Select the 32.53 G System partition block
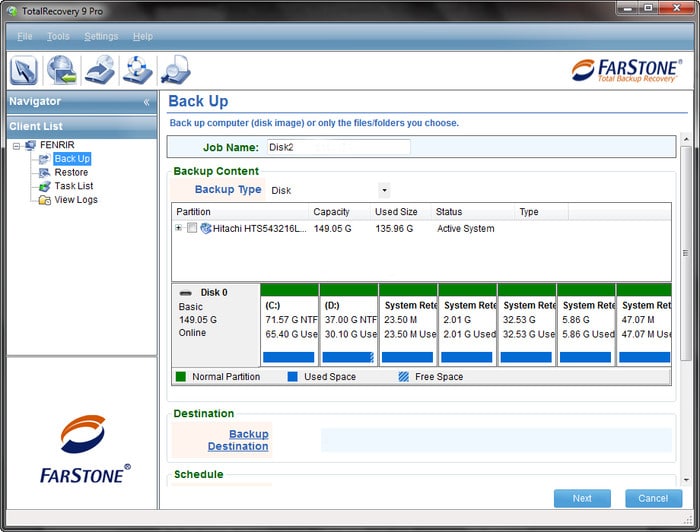This screenshot has width=700, height=532. 527,325
